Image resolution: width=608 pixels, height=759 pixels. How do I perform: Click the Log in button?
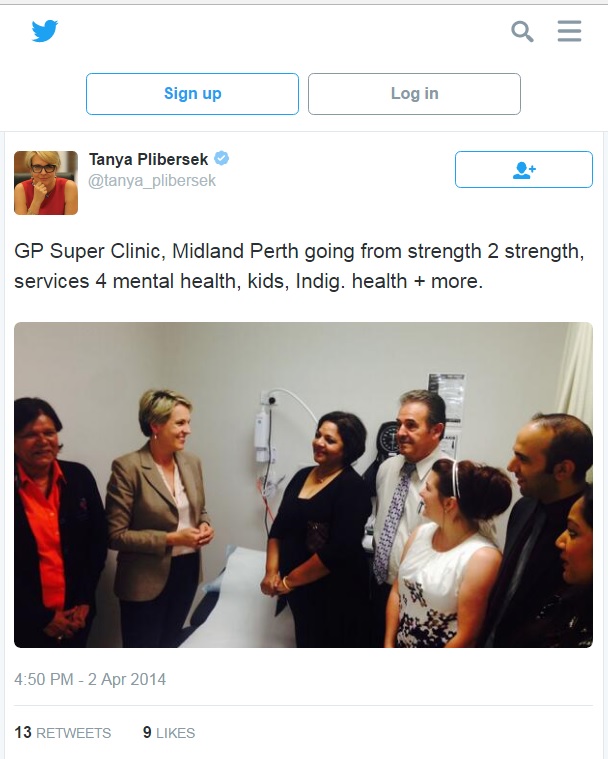click(414, 94)
